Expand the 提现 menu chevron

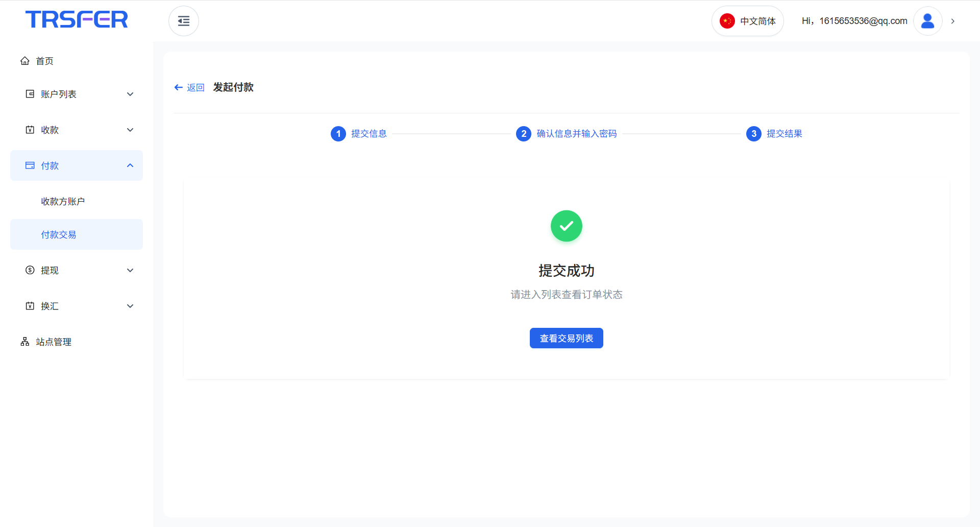tap(130, 270)
